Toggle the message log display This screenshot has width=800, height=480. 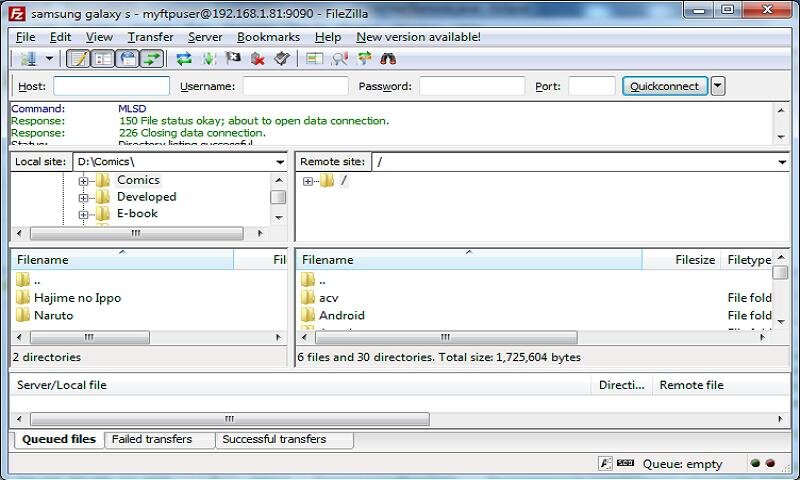pyautogui.click(x=78, y=59)
